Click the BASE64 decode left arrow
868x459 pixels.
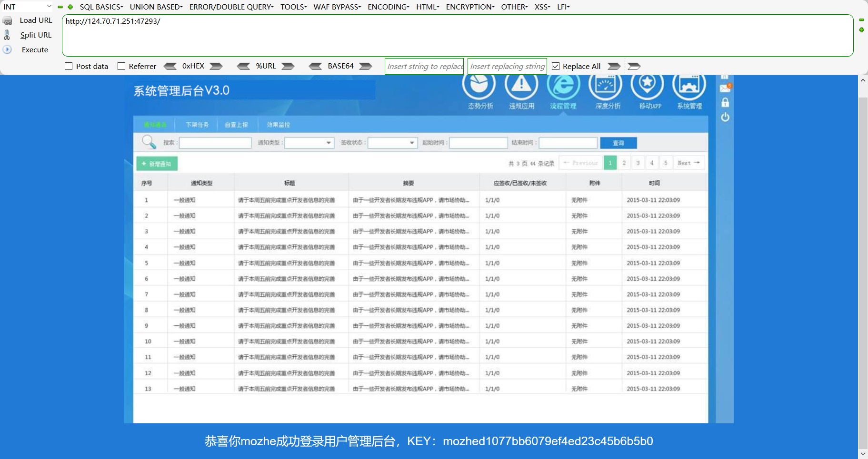(315, 66)
